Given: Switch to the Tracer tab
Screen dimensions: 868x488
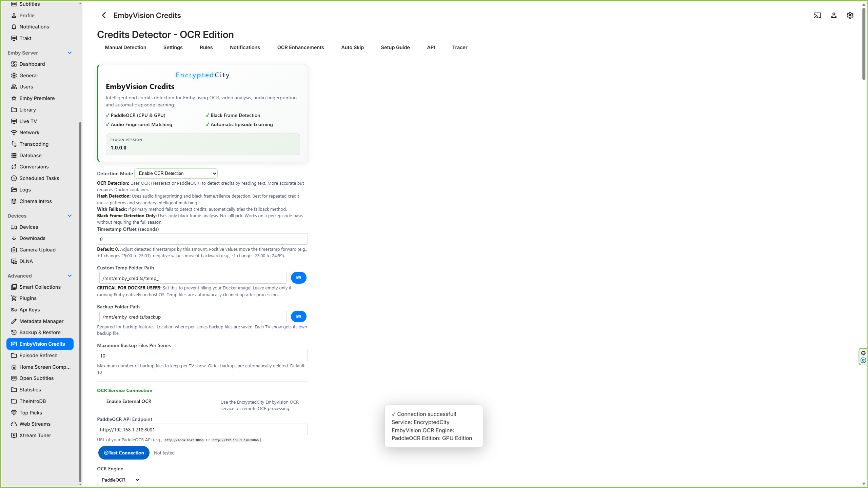Looking at the screenshot, I should [460, 47].
